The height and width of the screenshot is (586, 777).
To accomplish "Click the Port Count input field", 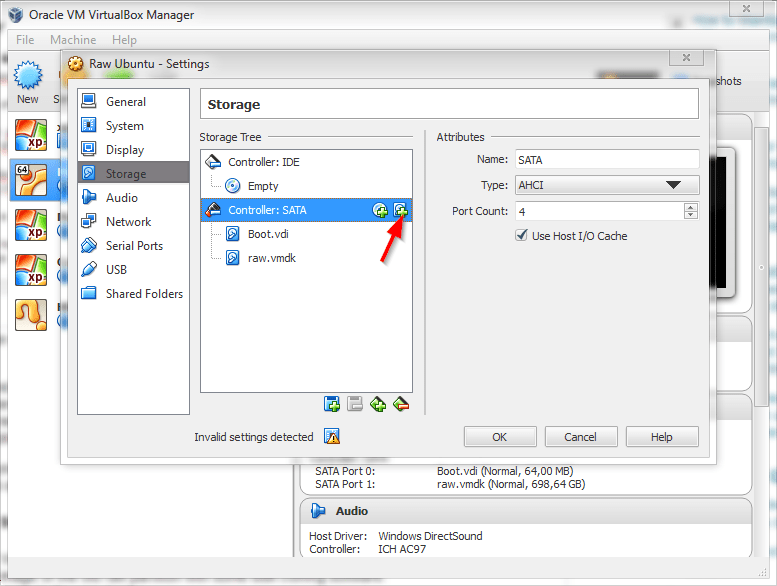I will coord(600,212).
